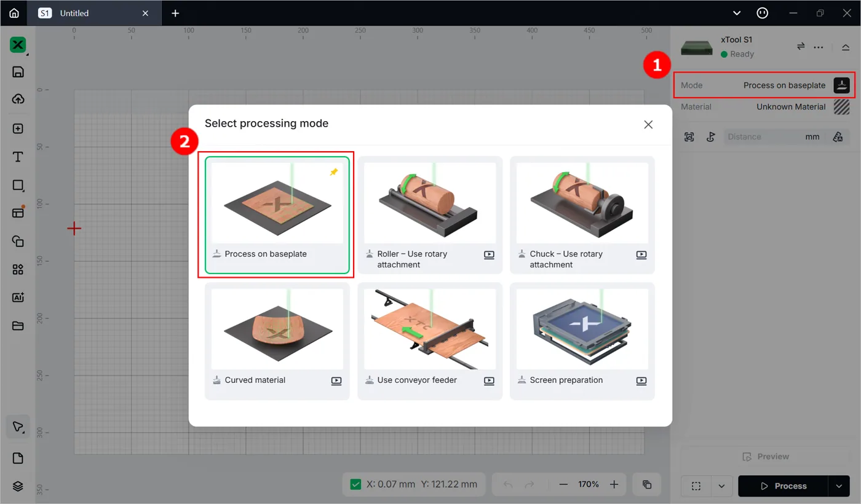This screenshot has width=861, height=504.
Task: Select Chuck rotary attachment mode
Action: [x=582, y=215]
